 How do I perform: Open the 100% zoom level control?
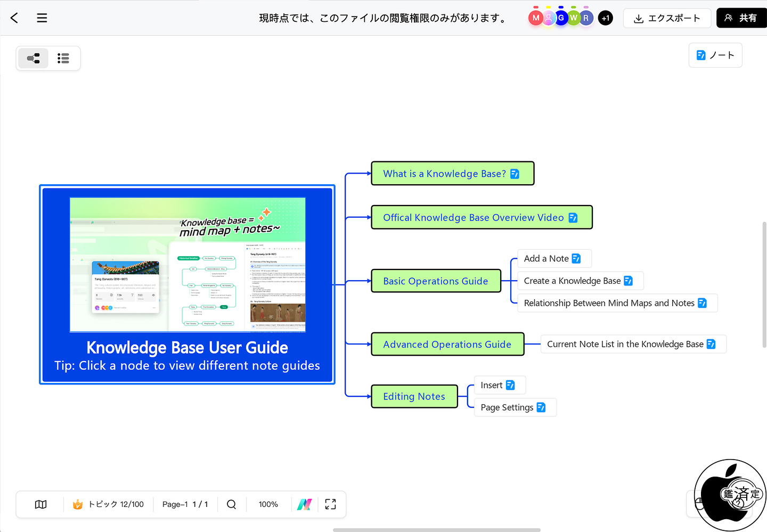[x=268, y=504]
